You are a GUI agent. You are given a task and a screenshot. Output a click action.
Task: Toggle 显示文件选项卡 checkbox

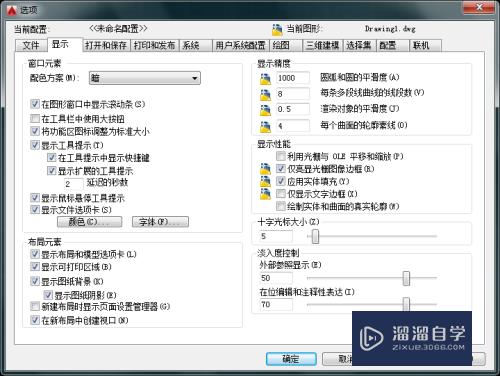(35, 210)
